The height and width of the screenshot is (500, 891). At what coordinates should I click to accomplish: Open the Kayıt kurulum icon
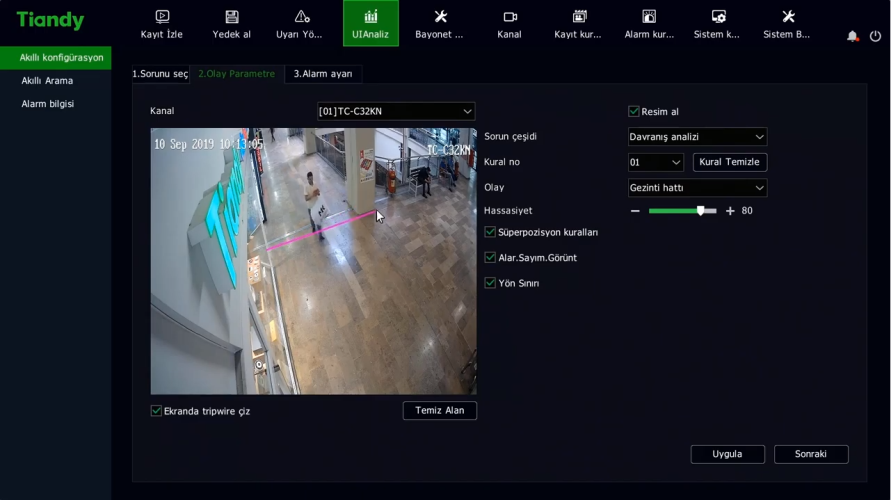coord(579,17)
